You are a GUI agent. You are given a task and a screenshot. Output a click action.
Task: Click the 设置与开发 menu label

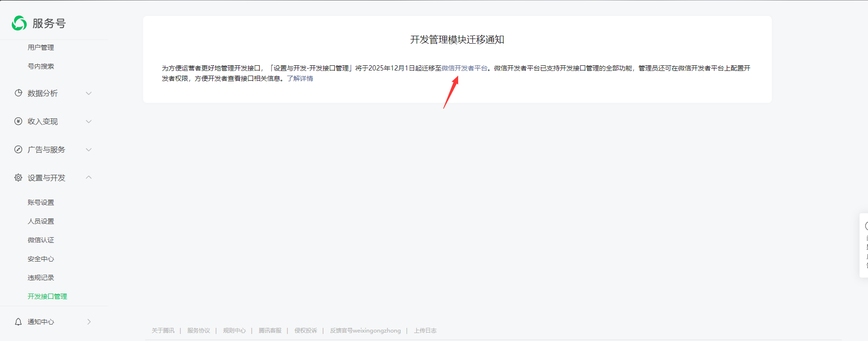pos(46,178)
